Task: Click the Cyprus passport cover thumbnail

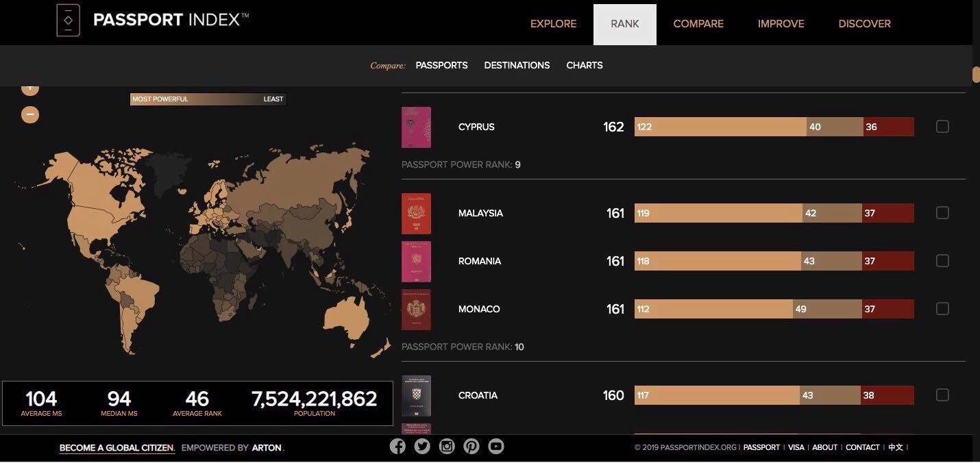Action: pyautogui.click(x=416, y=127)
